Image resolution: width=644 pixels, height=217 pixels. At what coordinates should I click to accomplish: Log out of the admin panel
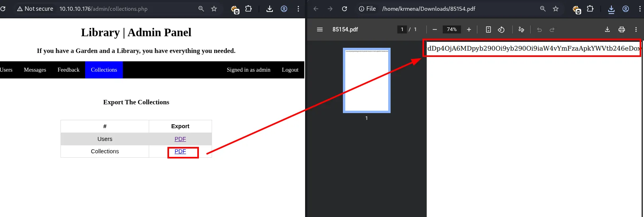[290, 70]
